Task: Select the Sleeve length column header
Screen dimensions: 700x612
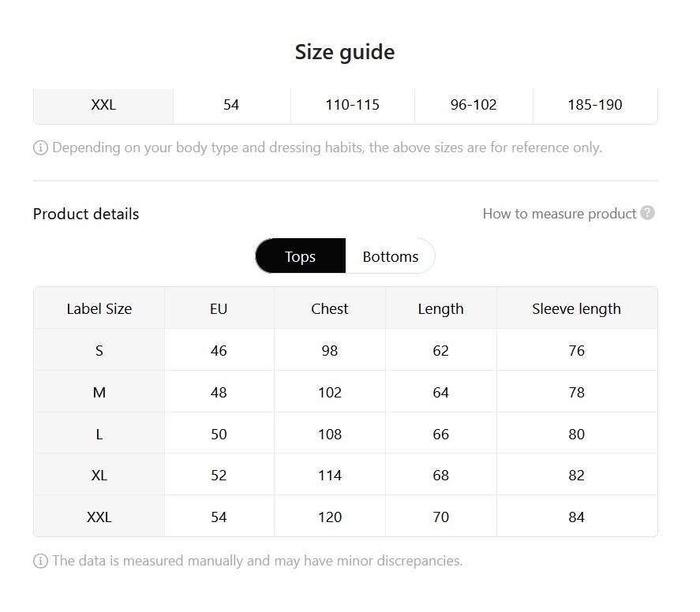Action: coord(576,308)
